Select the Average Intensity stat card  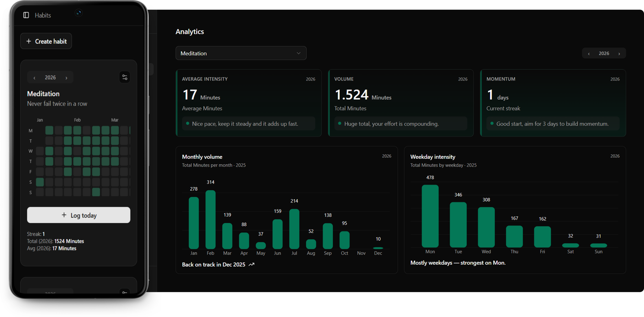point(248,103)
